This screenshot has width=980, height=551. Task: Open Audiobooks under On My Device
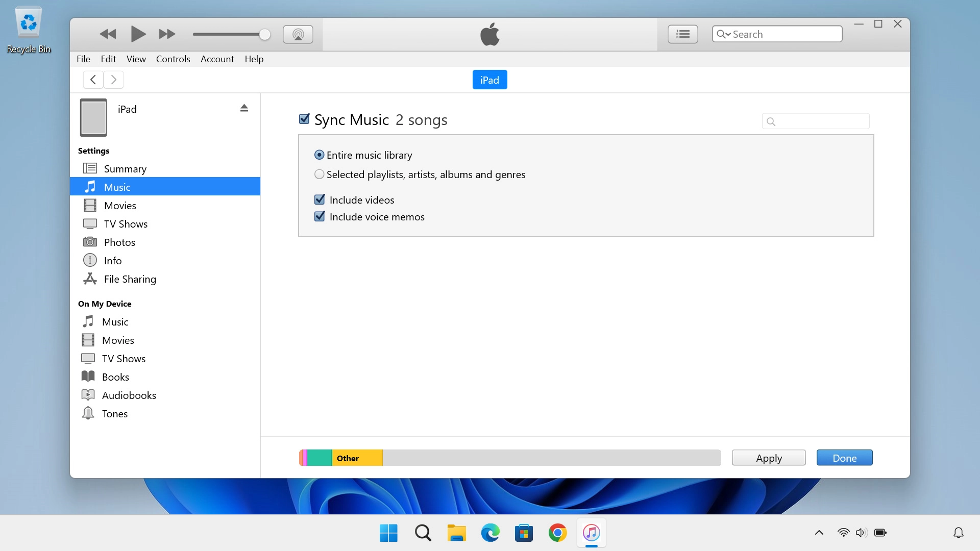tap(129, 395)
